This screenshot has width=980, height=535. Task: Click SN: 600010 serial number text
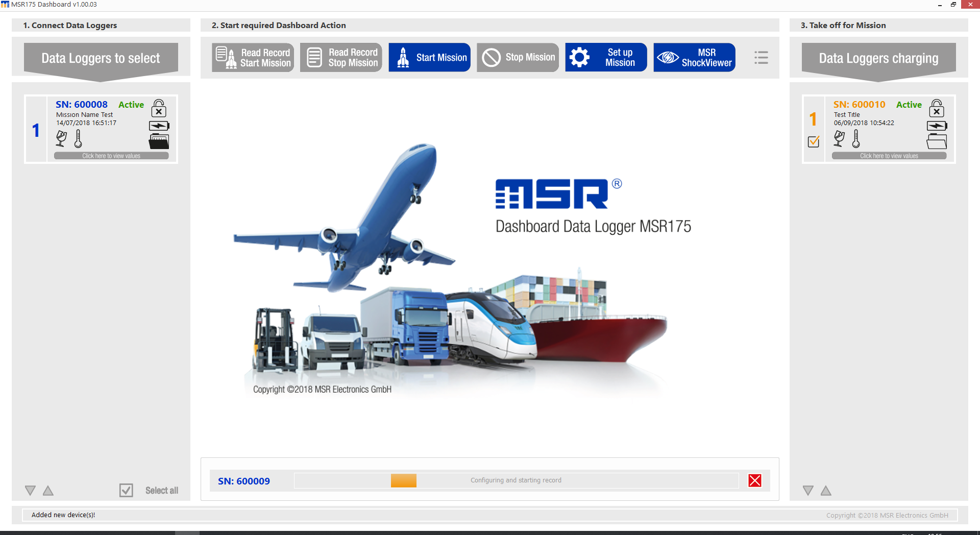pyautogui.click(x=860, y=104)
